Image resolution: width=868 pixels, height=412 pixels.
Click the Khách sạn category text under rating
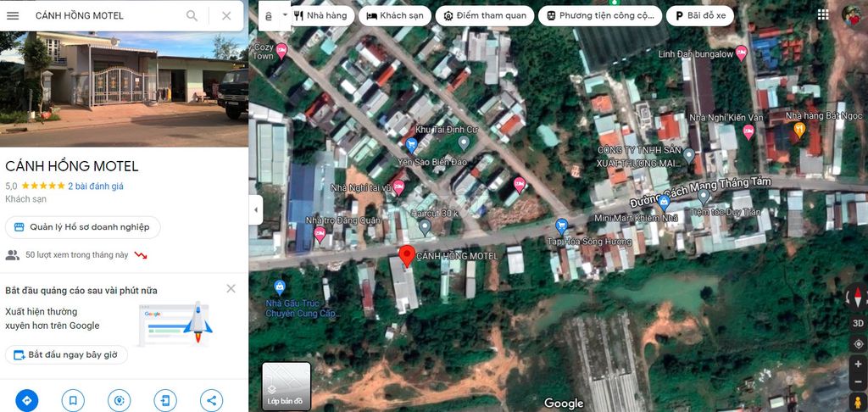(x=26, y=199)
